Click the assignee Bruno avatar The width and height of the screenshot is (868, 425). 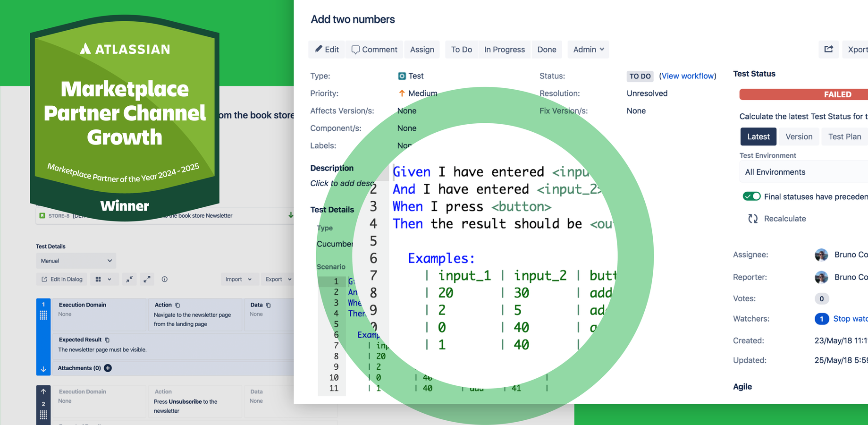[821, 255]
